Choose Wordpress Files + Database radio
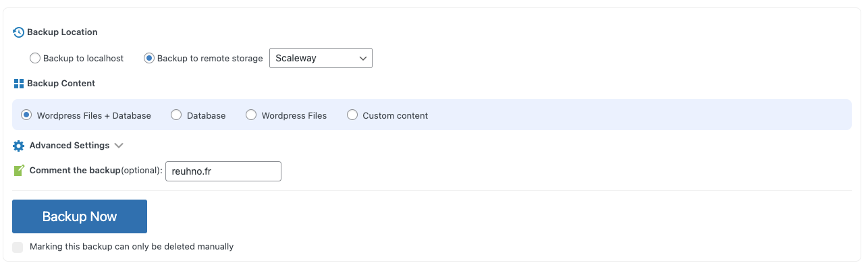The width and height of the screenshot is (868, 265). coord(26,115)
